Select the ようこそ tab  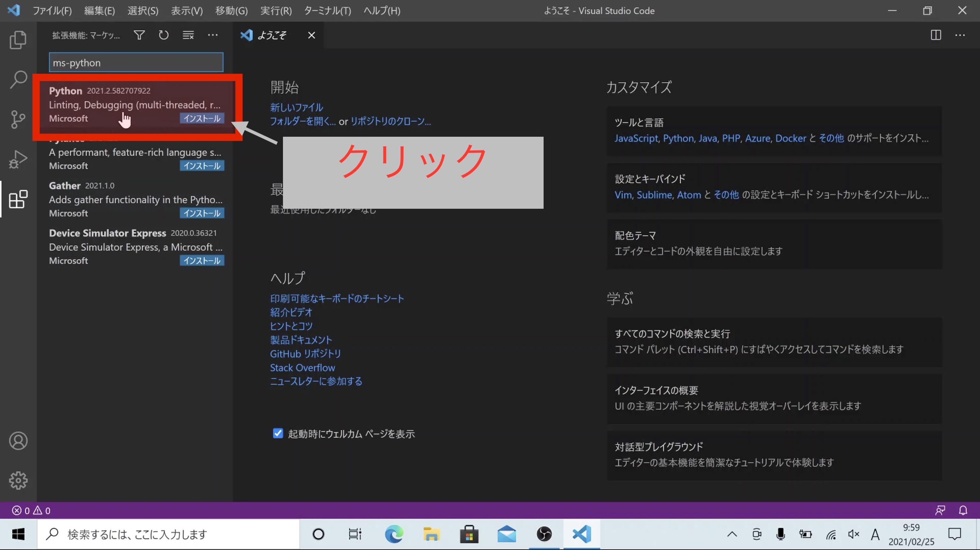pos(272,35)
